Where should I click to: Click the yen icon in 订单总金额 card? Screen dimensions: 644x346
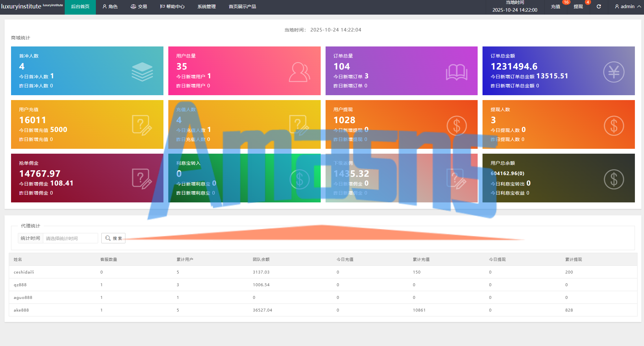click(613, 72)
